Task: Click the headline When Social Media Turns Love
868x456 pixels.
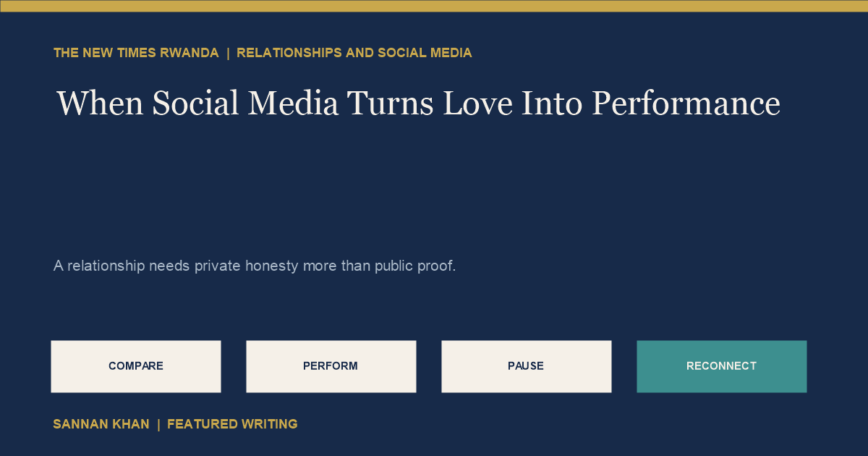Action: tap(418, 103)
